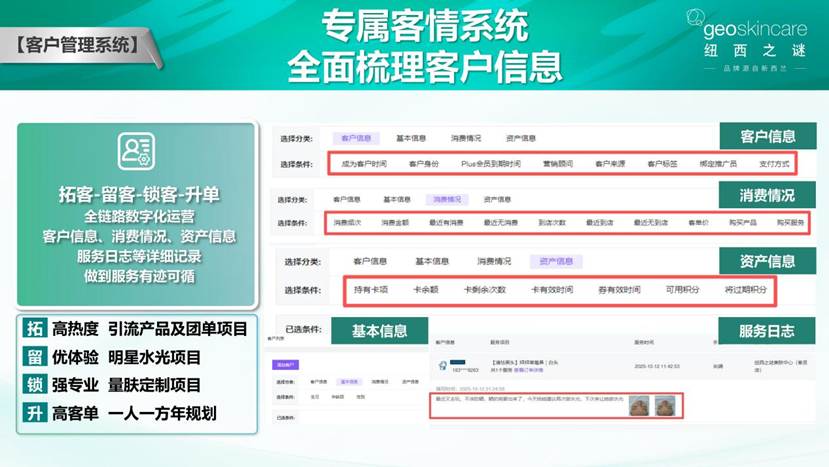Switch to 基本信息 tab in the top filter panel
The height and width of the screenshot is (467, 829).
[x=411, y=138]
